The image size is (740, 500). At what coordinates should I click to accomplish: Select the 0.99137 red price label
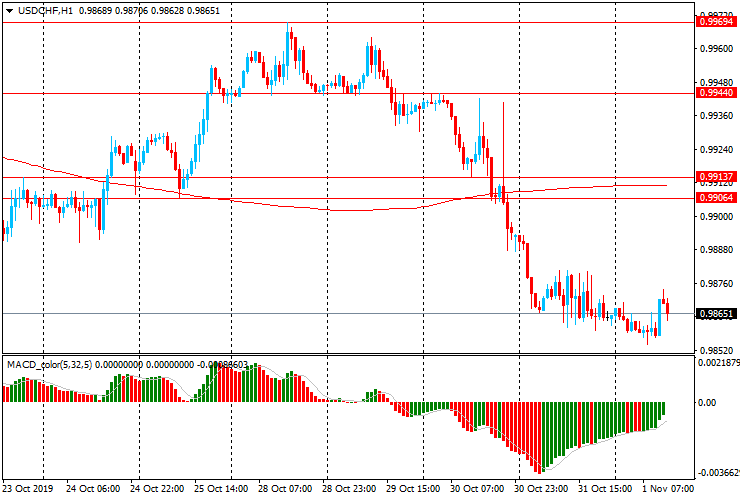tap(716, 177)
